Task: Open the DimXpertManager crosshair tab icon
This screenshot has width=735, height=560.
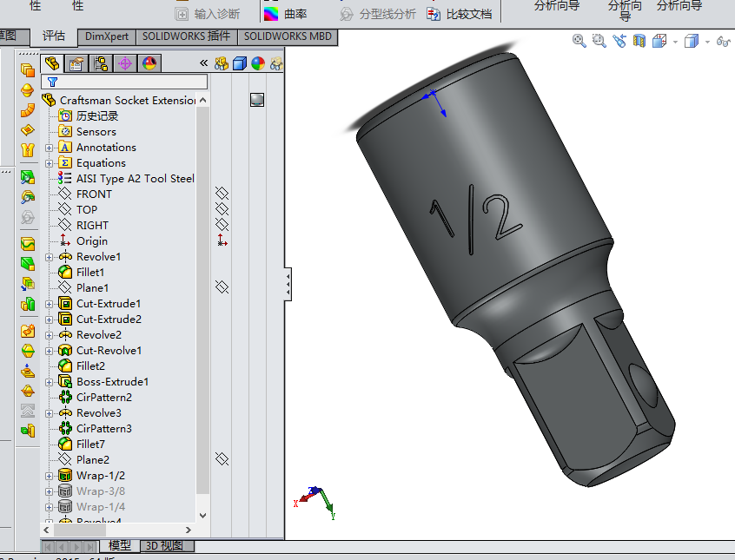Action: tap(125, 63)
